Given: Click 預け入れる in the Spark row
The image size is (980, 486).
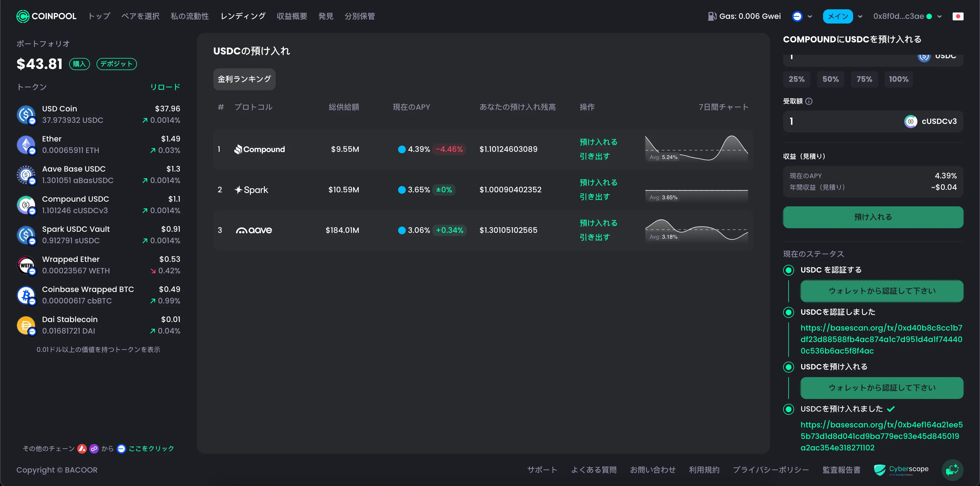Looking at the screenshot, I should tap(599, 183).
